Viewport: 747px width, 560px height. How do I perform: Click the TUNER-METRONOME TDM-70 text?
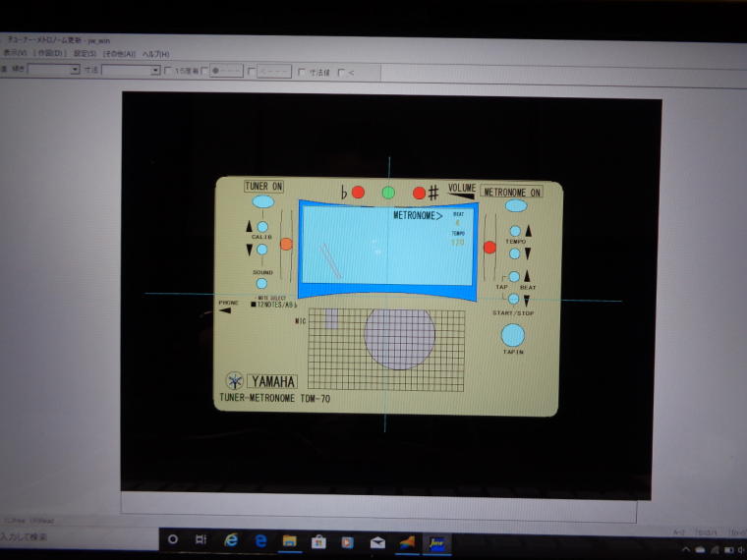[x=274, y=398]
